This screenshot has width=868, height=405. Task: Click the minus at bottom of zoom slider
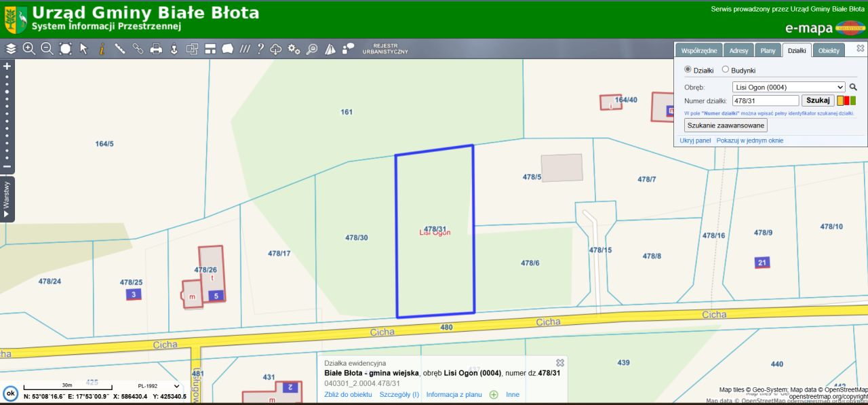pos(7,167)
